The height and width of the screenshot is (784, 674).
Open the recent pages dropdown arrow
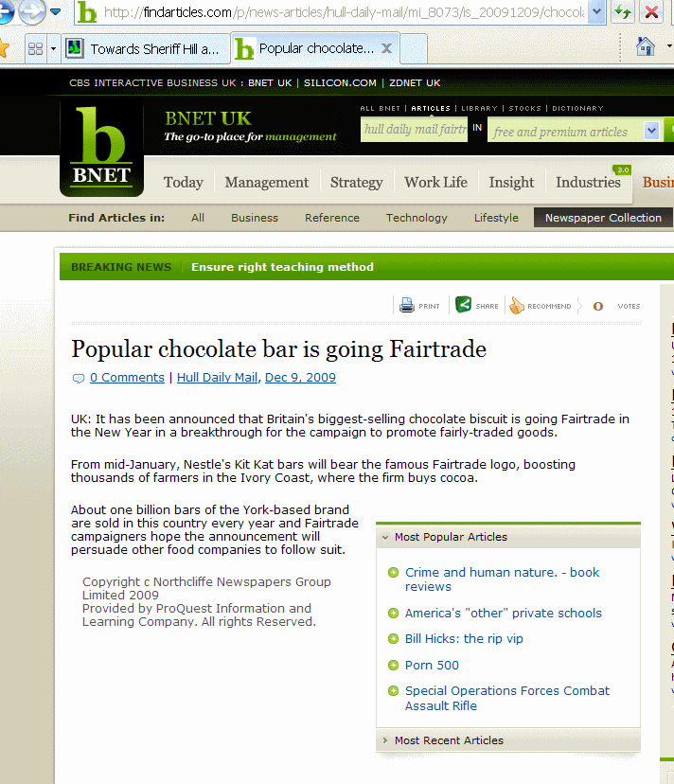tap(56, 11)
